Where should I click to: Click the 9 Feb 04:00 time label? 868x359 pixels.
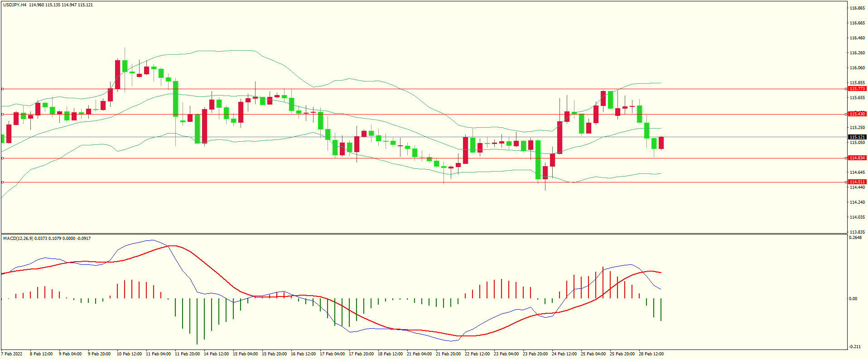coord(70,354)
